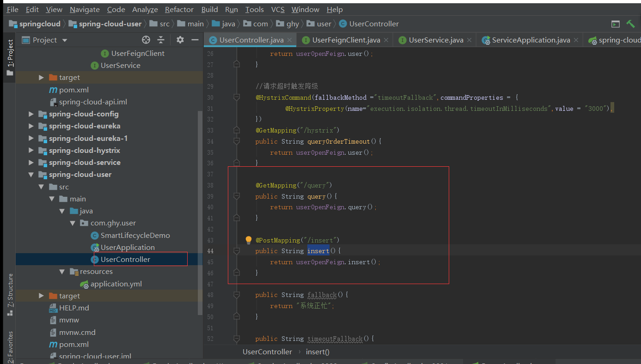Click the locate file crosshair icon

(x=146, y=40)
